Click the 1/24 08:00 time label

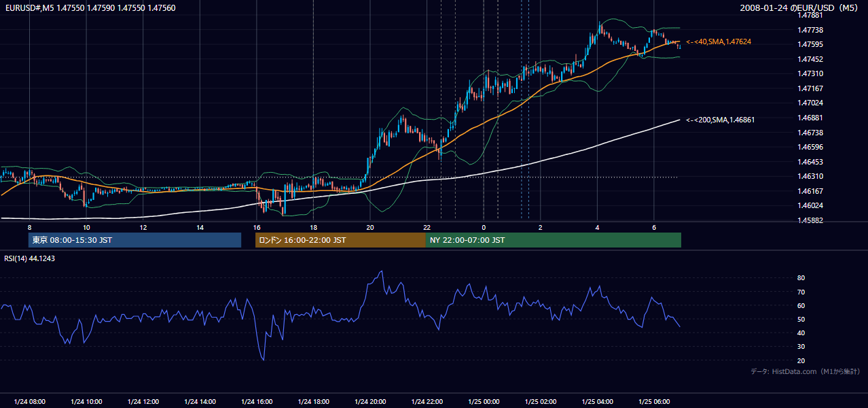pos(29,402)
